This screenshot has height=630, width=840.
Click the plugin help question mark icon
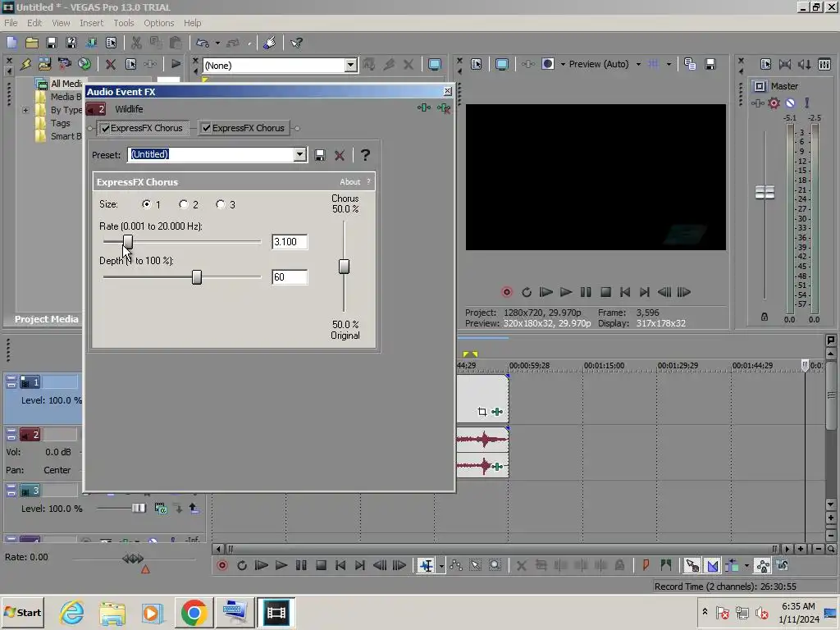pos(365,155)
